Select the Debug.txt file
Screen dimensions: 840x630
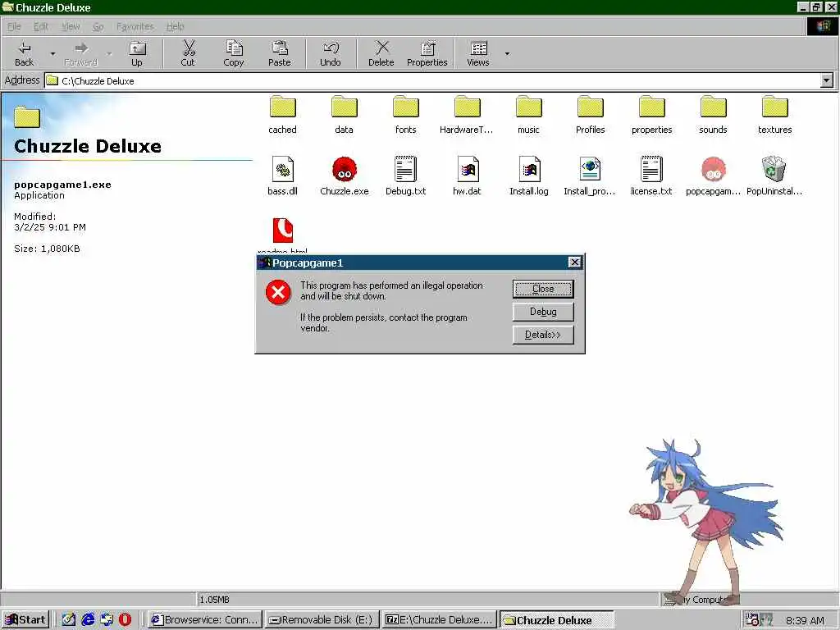click(x=405, y=176)
